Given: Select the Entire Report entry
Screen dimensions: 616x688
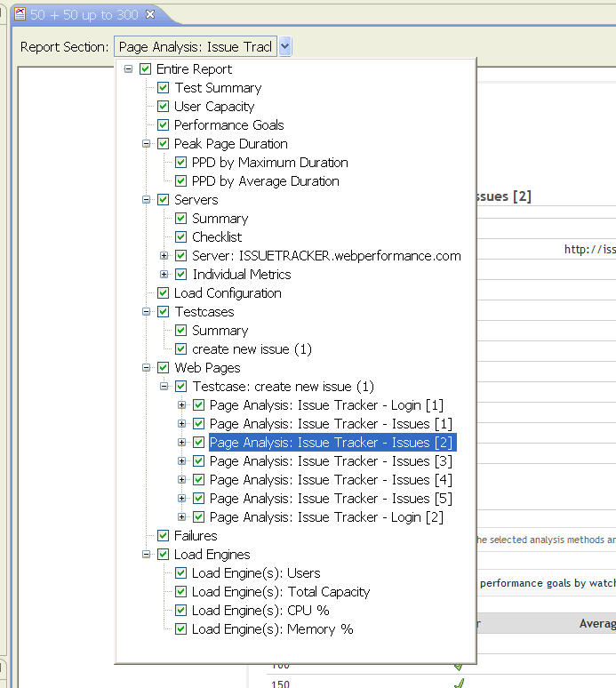Looking at the screenshot, I should tap(194, 69).
